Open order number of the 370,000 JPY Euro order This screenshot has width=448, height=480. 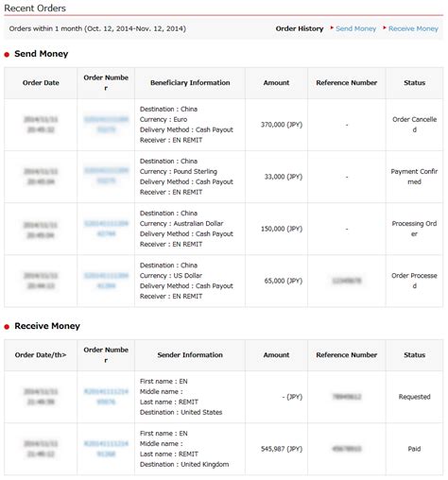coord(106,125)
